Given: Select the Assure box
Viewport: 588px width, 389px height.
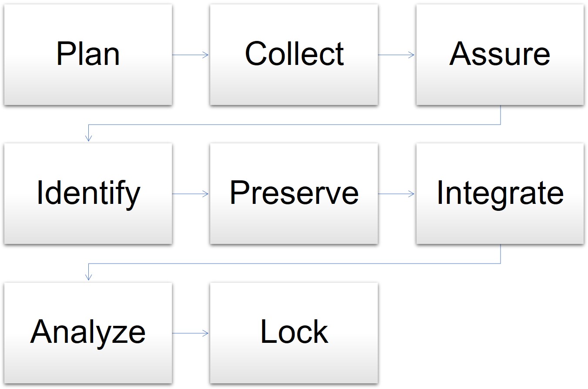Looking at the screenshot, I should (500, 54).
